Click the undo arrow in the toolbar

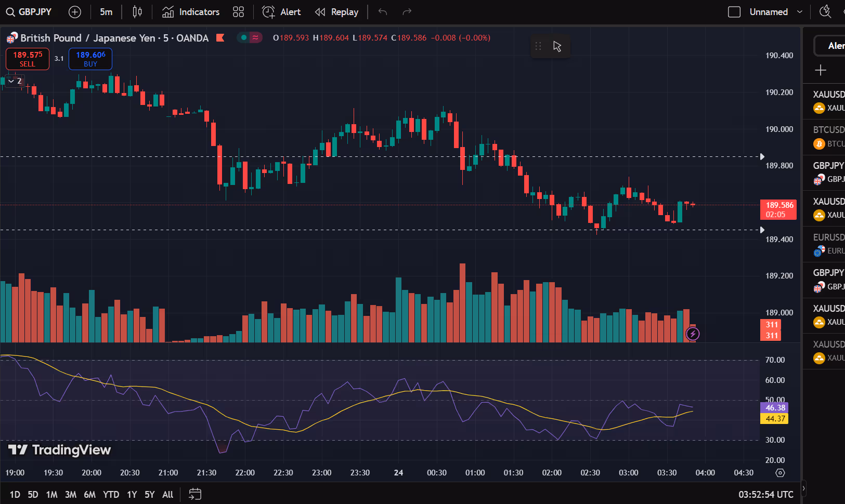pos(383,12)
